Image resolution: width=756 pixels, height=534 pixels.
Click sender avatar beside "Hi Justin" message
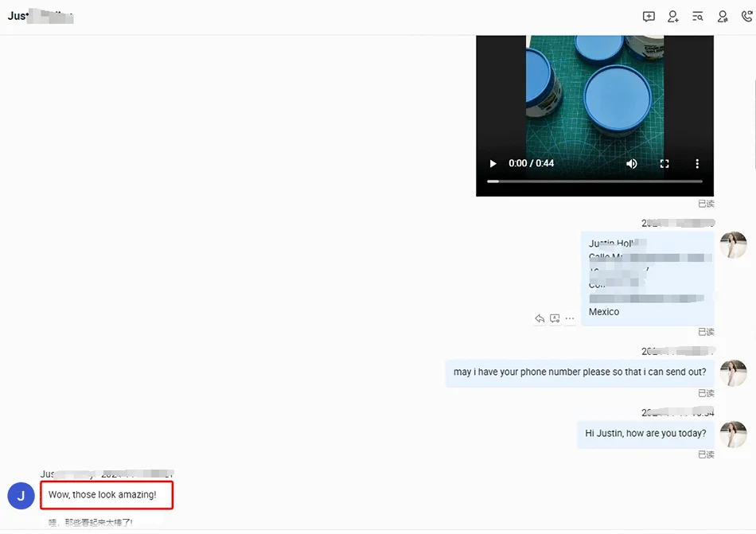point(733,435)
